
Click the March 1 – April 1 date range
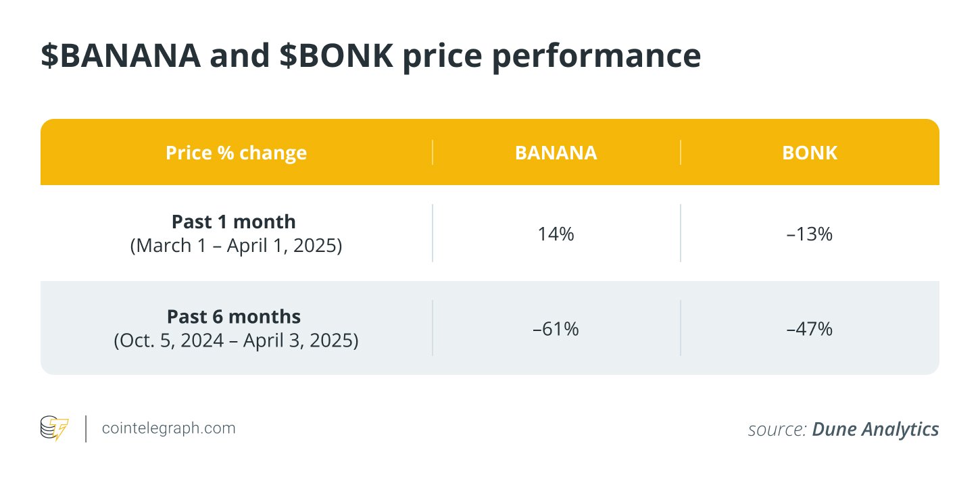pyautogui.click(x=236, y=246)
